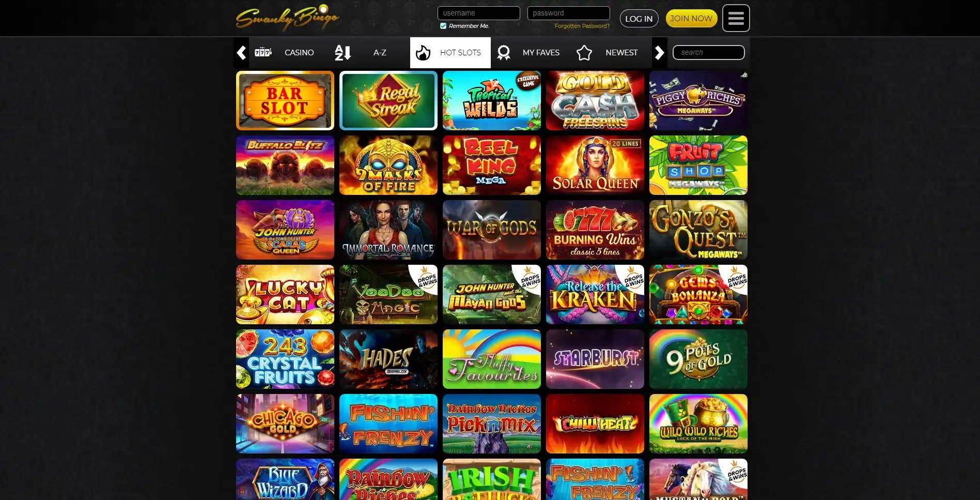Toggle the Remember Me checkbox
Viewport: 980px width, 500px height.
(443, 26)
